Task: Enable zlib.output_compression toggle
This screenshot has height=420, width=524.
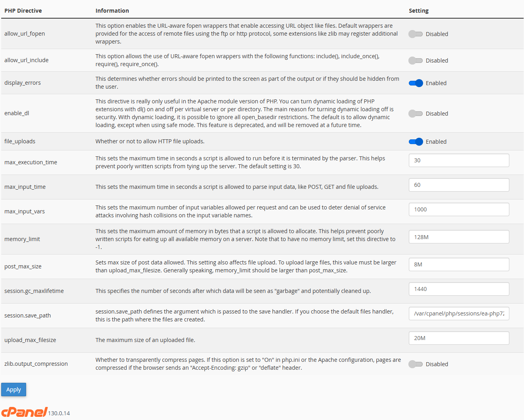Action: (x=416, y=364)
